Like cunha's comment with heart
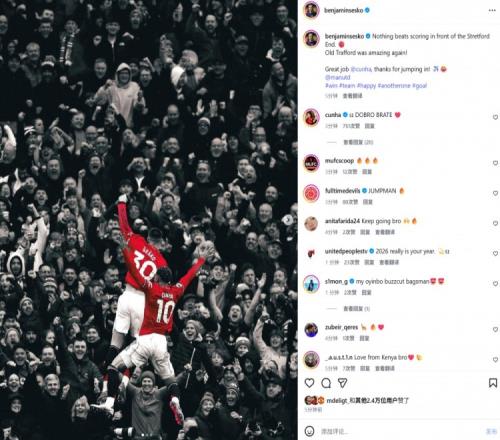 pos(495,117)
